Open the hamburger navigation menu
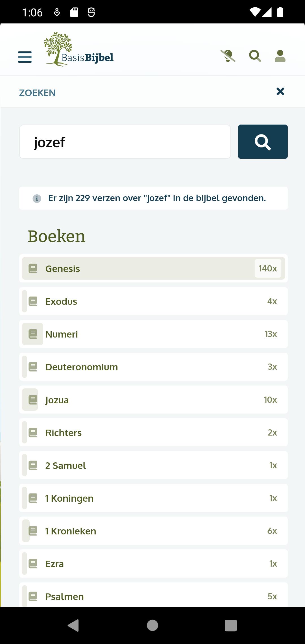The width and height of the screenshot is (305, 644). [x=25, y=57]
